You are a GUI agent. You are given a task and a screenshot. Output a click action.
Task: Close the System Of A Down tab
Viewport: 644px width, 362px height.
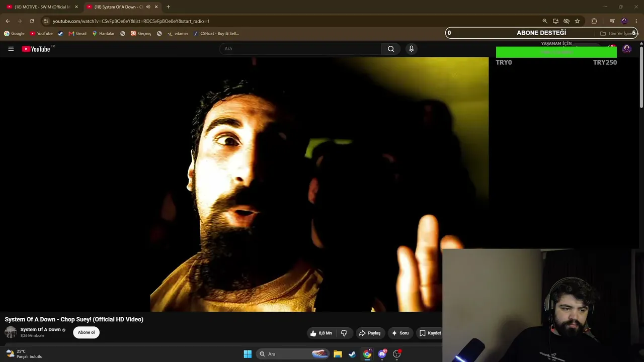pyautogui.click(x=156, y=7)
